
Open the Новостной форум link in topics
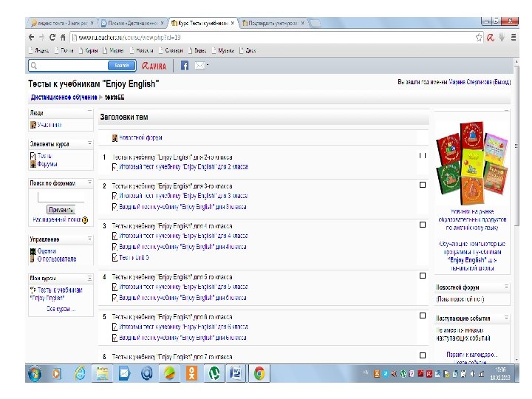tap(140, 137)
